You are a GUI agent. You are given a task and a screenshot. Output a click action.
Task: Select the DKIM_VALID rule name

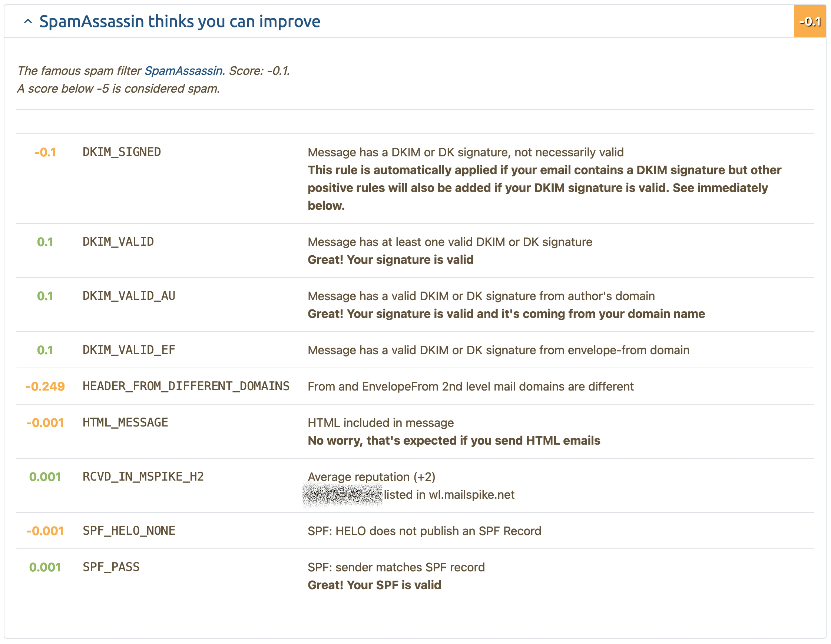pyautogui.click(x=118, y=242)
